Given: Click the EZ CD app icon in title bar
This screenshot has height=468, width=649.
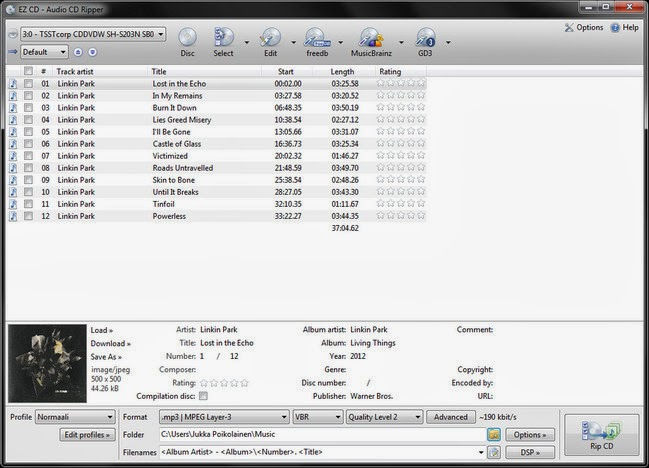Looking at the screenshot, I should (10, 10).
